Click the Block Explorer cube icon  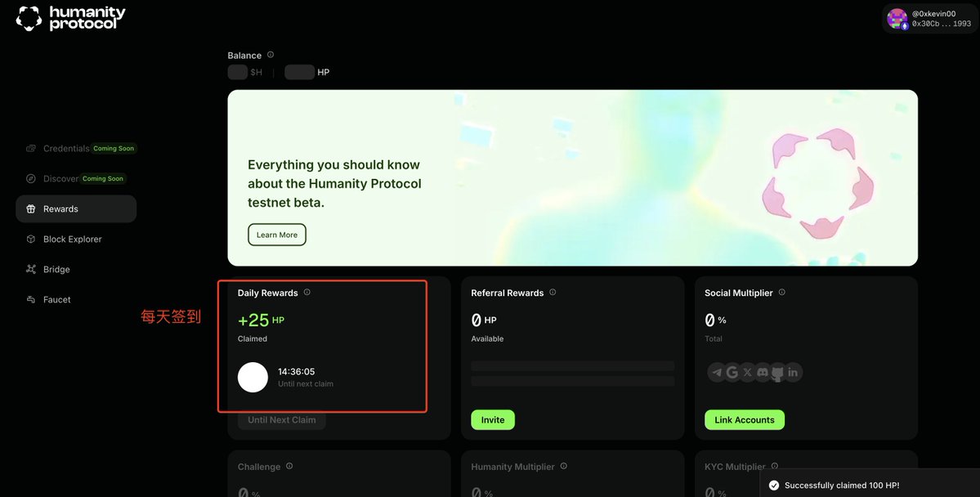pyautogui.click(x=30, y=240)
